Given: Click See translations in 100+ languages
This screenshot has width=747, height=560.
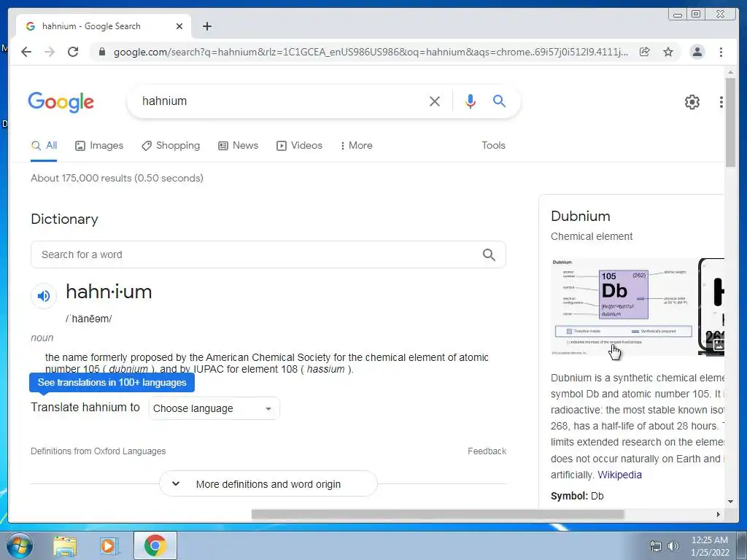Looking at the screenshot, I should coord(112,382).
